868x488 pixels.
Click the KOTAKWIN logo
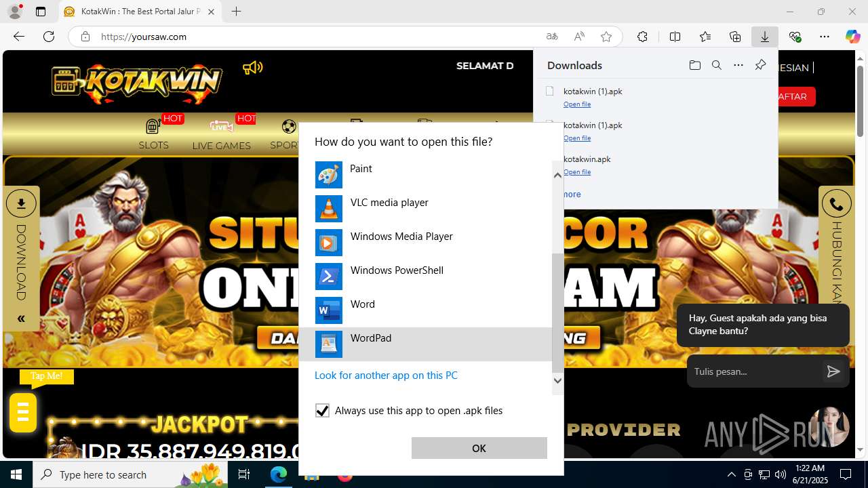[137, 83]
